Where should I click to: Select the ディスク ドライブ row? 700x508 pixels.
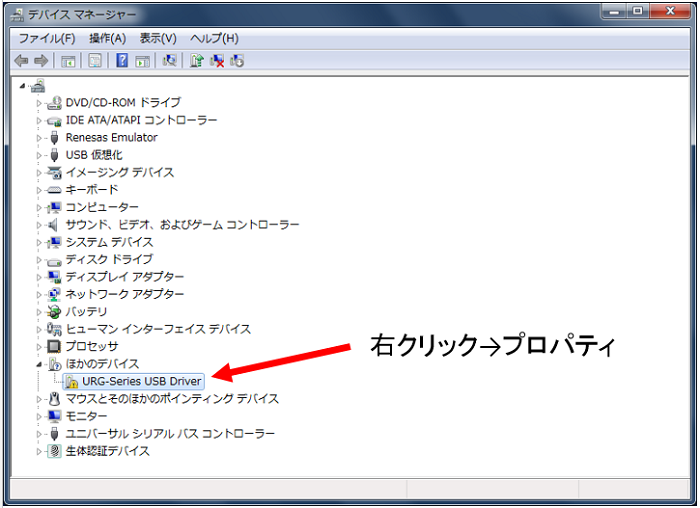point(109,260)
